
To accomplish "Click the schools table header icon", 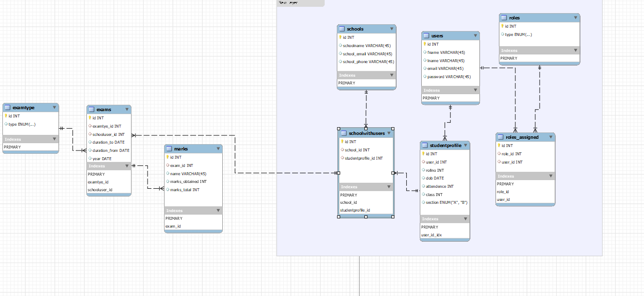I will [342, 29].
